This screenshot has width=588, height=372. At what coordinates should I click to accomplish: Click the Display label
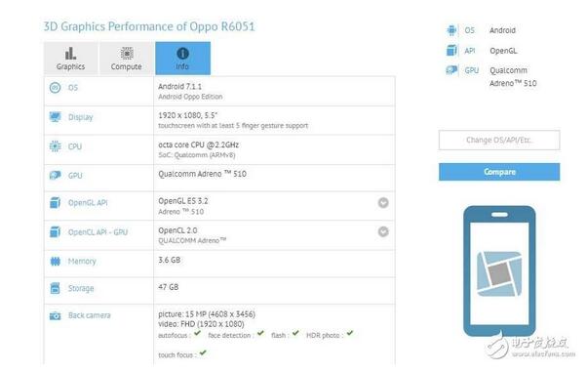(81, 117)
